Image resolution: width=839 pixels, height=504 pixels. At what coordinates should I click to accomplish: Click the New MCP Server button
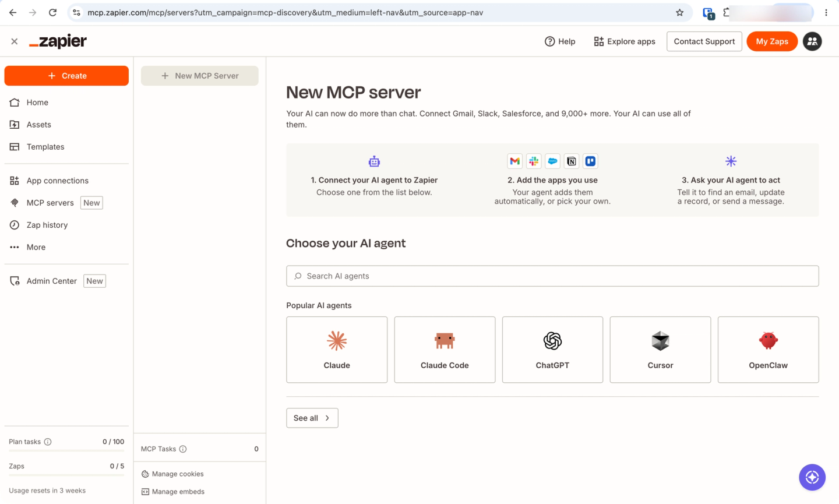(x=200, y=76)
